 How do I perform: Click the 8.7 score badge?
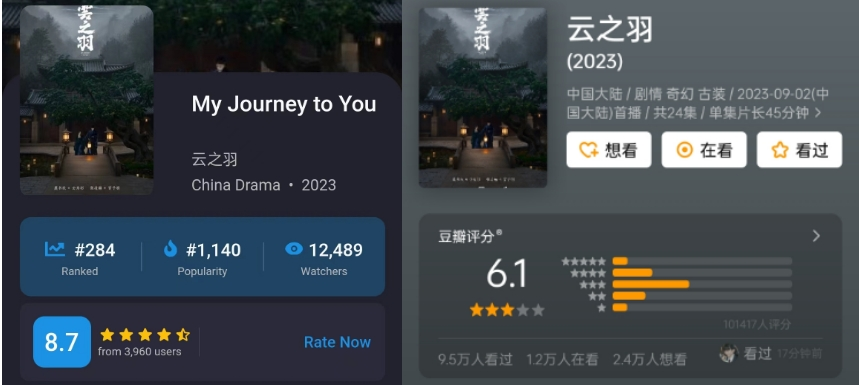pyautogui.click(x=62, y=342)
